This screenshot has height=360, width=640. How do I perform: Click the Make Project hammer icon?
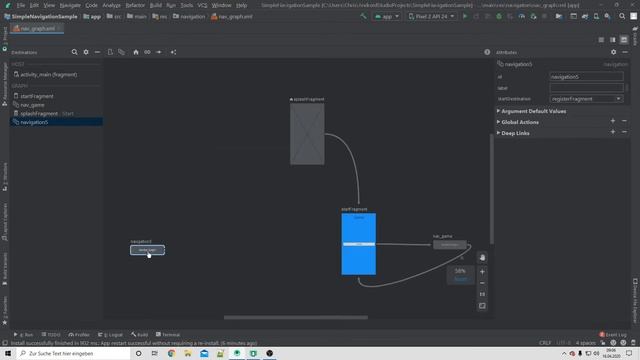coord(363,16)
